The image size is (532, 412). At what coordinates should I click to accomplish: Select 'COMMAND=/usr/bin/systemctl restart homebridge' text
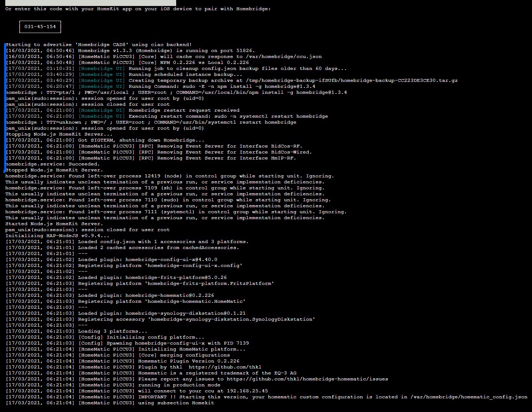tap(225, 122)
